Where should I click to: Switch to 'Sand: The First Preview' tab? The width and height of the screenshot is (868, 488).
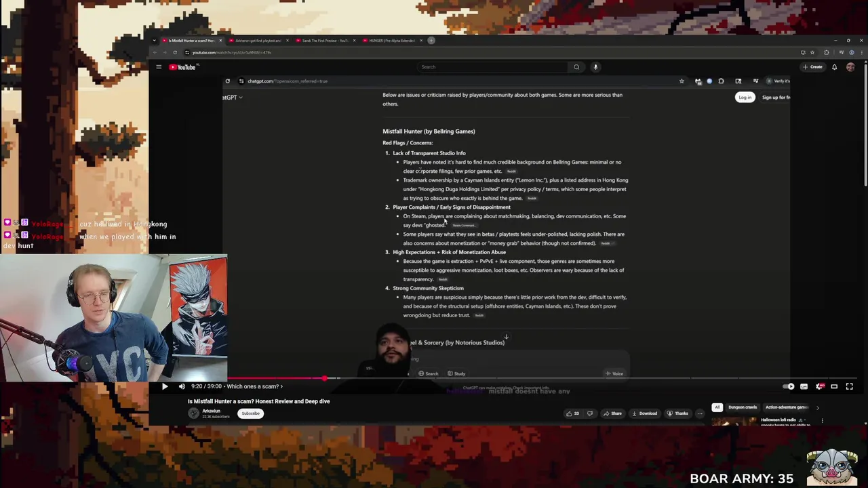click(324, 41)
